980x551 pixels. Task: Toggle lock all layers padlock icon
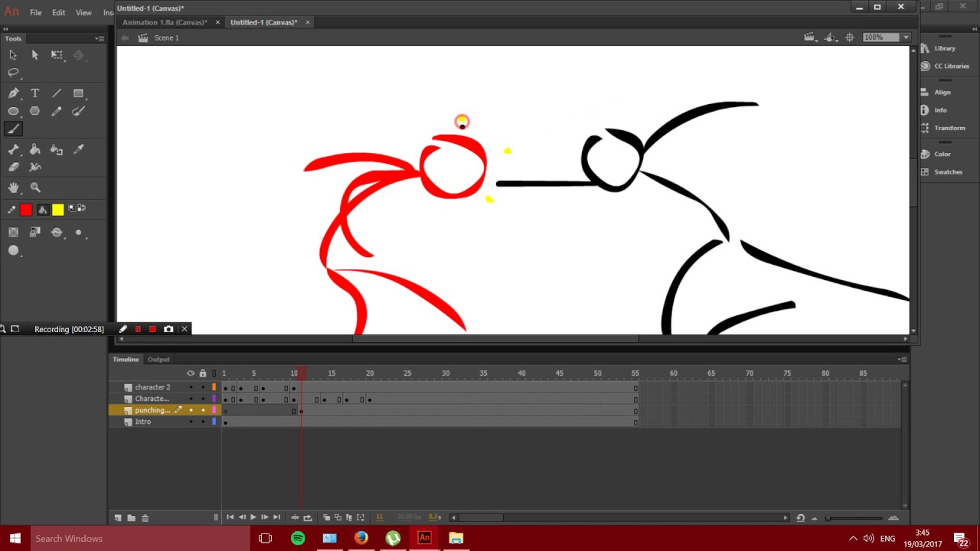click(x=203, y=373)
